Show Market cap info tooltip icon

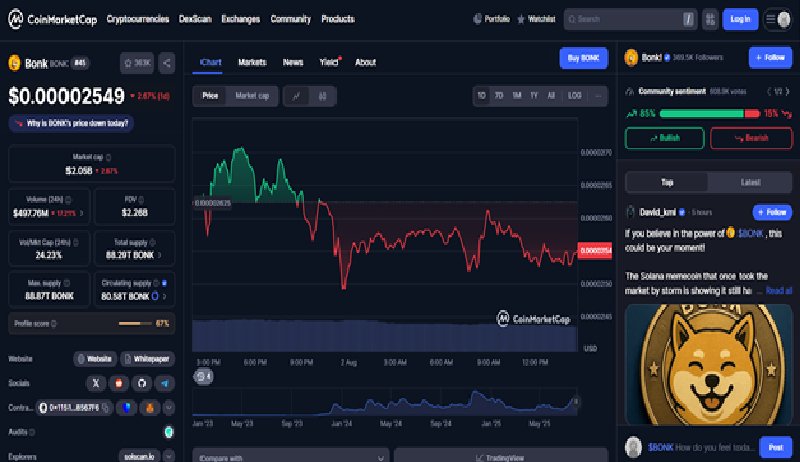point(108,157)
